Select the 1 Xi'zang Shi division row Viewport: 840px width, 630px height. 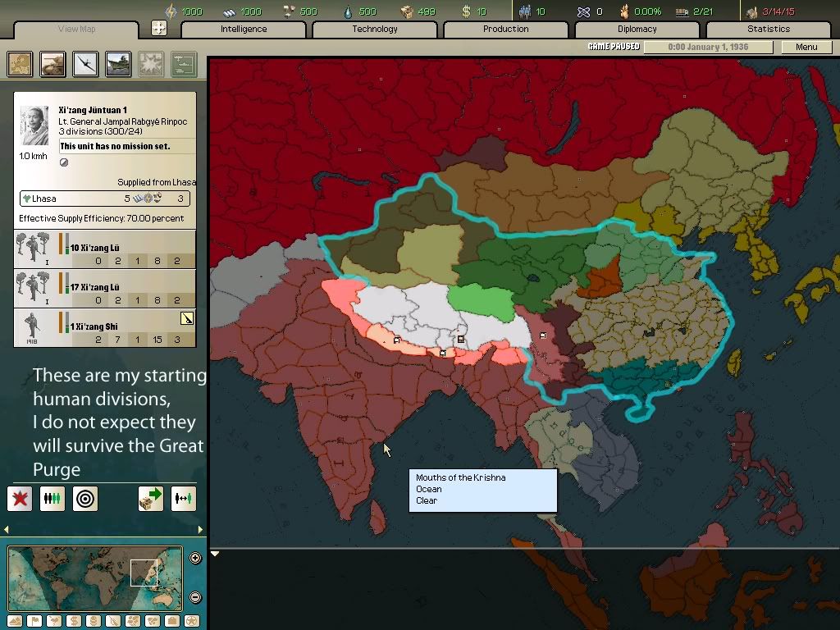[x=104, y=328]
